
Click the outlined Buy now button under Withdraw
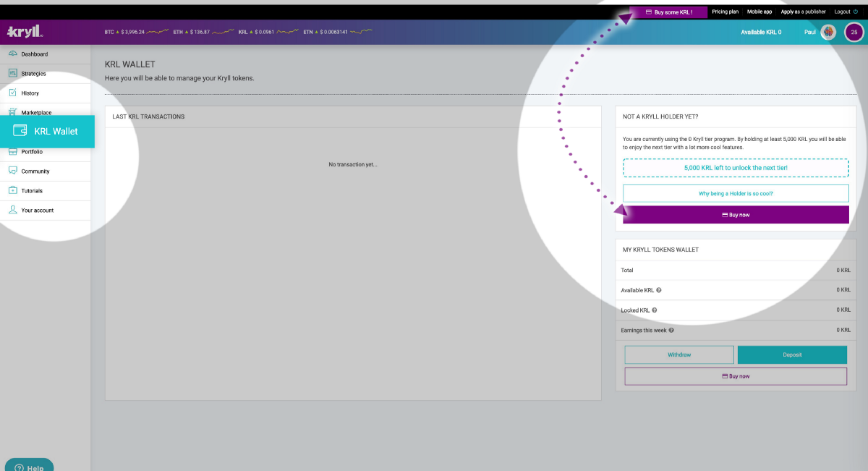click(x=736, y=376)
